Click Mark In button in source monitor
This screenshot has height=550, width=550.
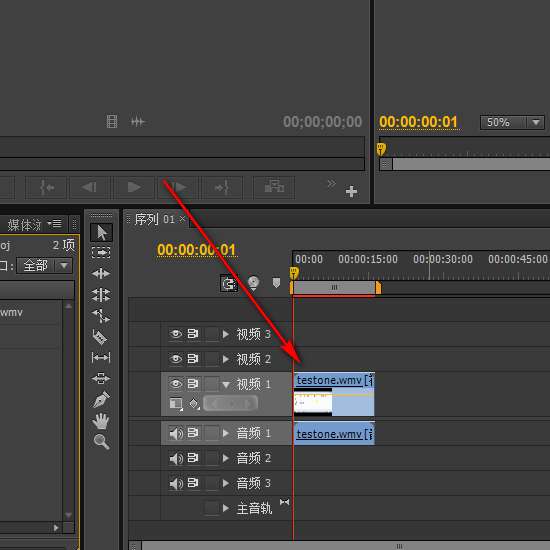pyautogui.click(x=46, y=188)
